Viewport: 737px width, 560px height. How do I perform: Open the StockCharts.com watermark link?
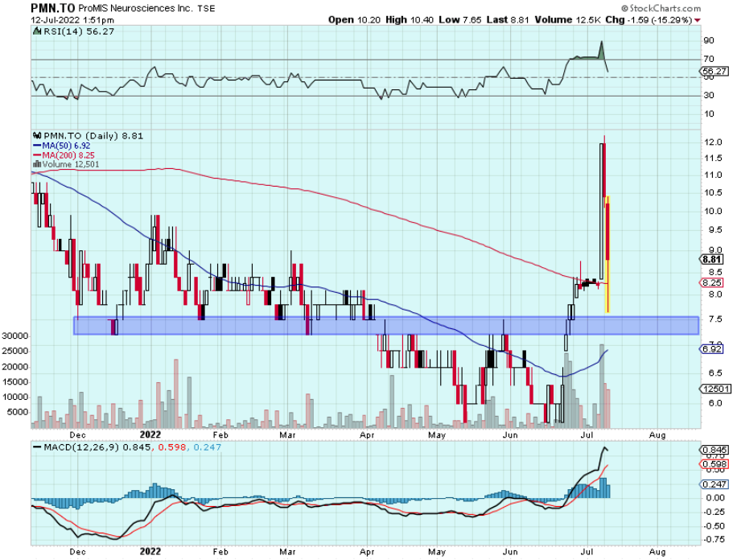click(661, 8)
